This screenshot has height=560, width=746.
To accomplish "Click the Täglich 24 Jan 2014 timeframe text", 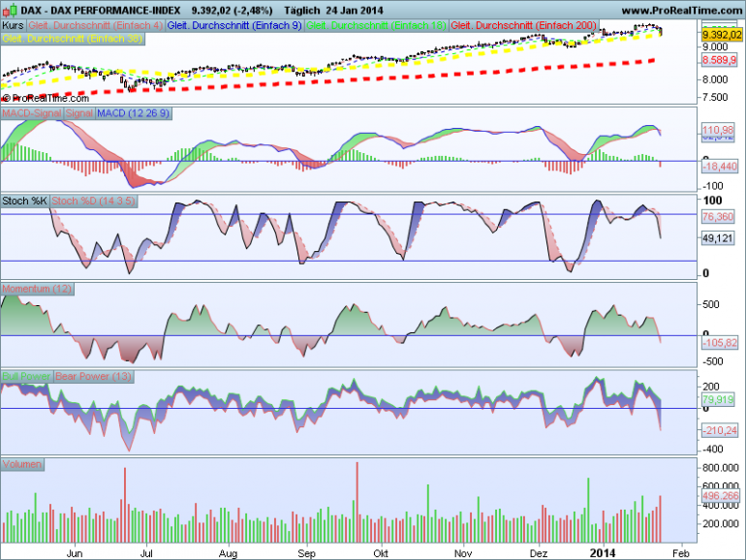I will pos(333,10).
